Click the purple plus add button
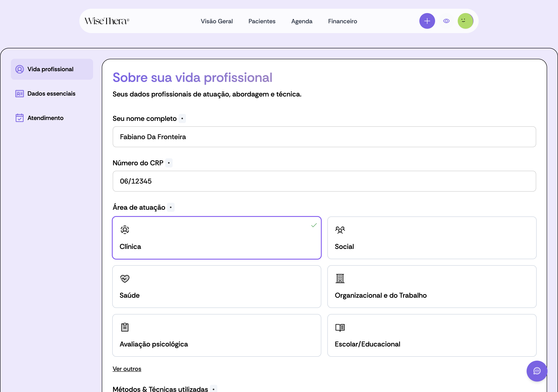The width and height of the screenshot is (558, 392). click(x=427, y=21)
